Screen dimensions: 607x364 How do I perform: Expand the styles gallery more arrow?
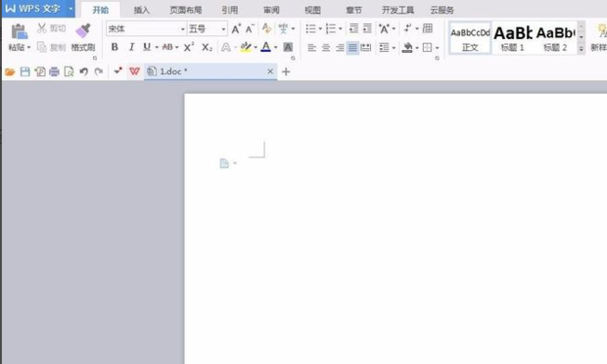582,49
